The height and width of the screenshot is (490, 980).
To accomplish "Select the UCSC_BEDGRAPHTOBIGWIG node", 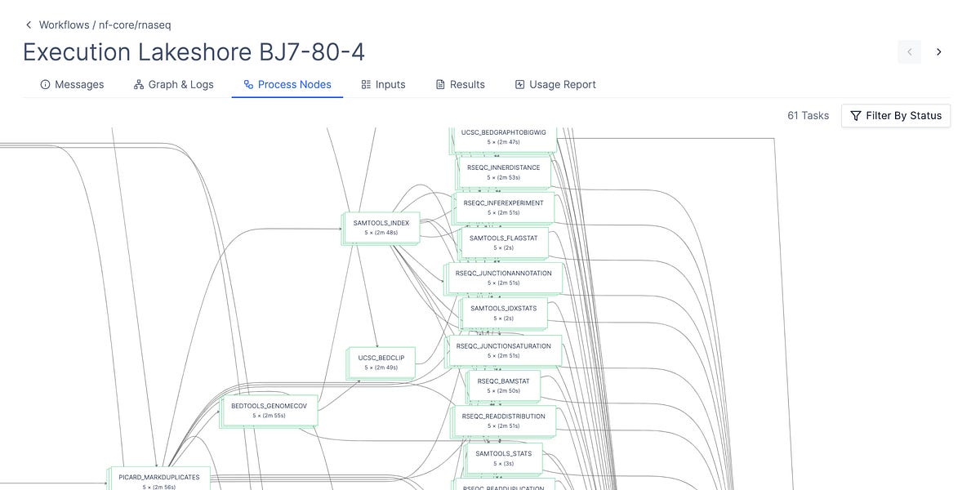I will tap(504, 138).
